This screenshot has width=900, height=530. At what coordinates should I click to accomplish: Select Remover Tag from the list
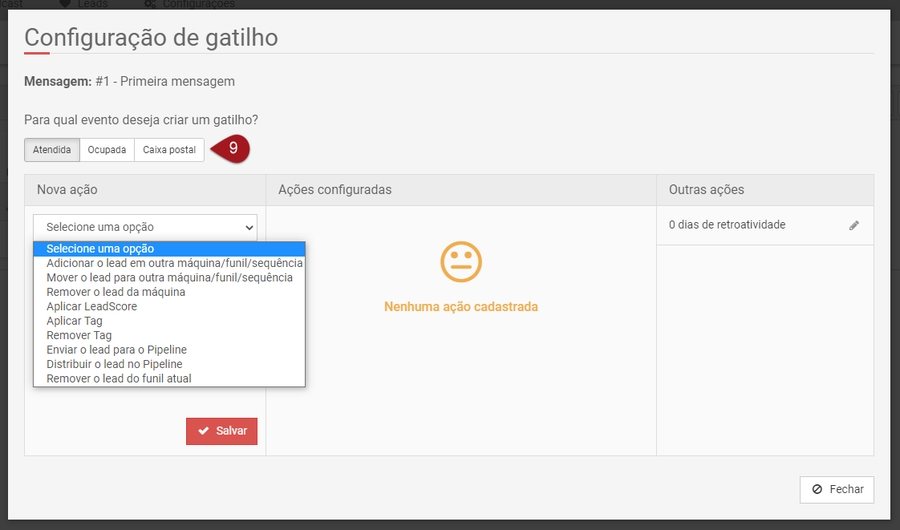click(79, 335)
